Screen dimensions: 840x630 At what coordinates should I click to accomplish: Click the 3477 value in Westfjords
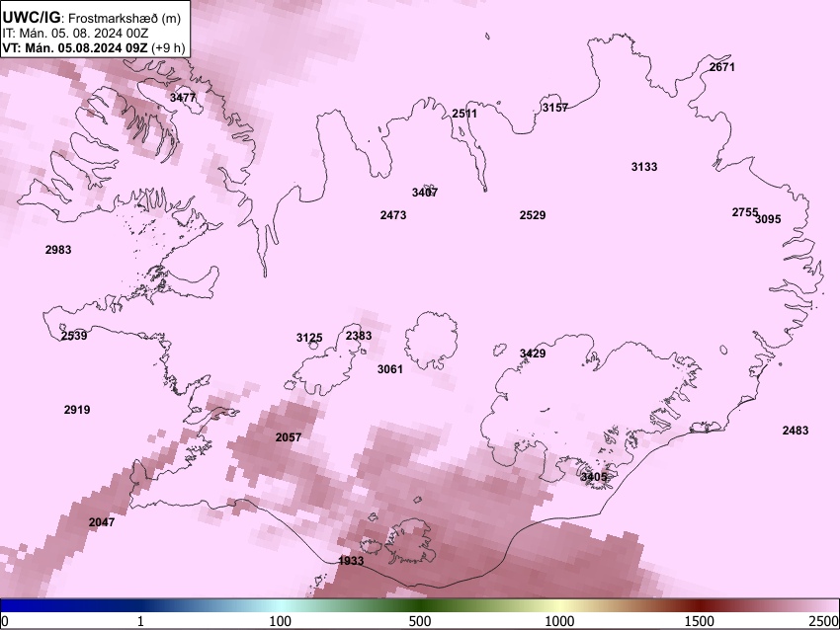click(183, 98)
